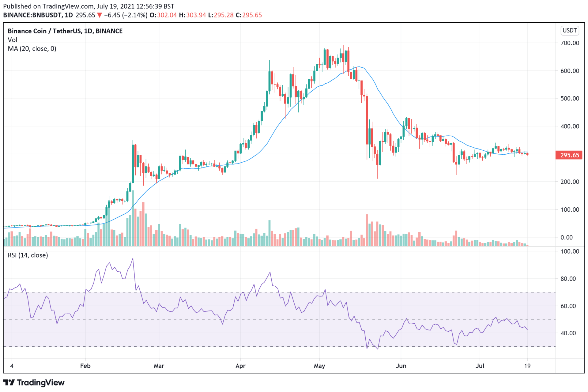Click the May label on time axis
Image resolution: width=588 pixels, height=392 pixels.
click(319, 366)
